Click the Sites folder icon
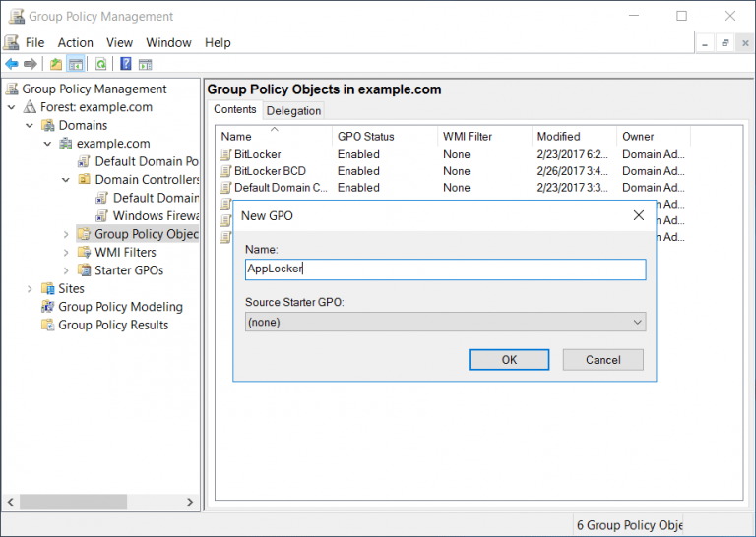This screenshot has width=756, height=537. coord(47,288)
